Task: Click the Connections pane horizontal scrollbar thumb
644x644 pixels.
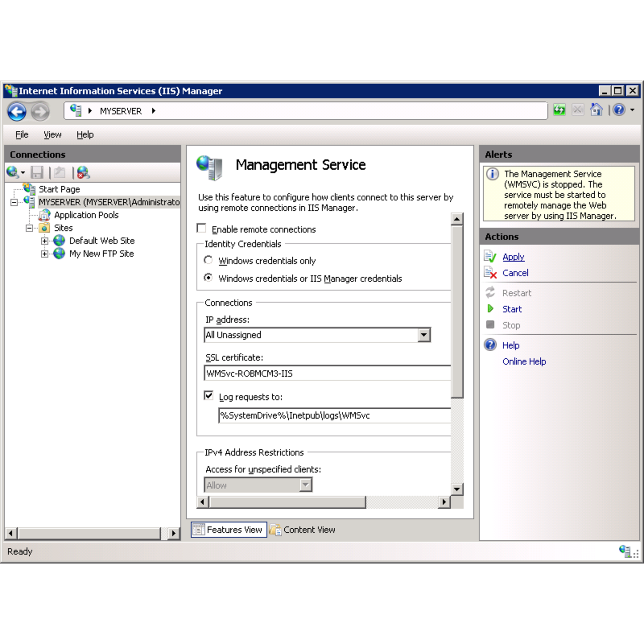Action: [89, 533]
